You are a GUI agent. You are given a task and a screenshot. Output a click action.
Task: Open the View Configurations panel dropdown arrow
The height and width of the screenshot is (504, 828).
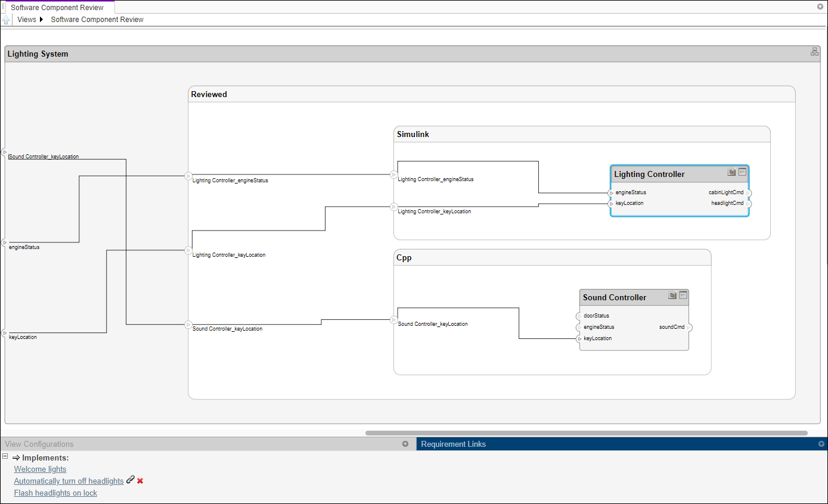click(x=405, y=444)
